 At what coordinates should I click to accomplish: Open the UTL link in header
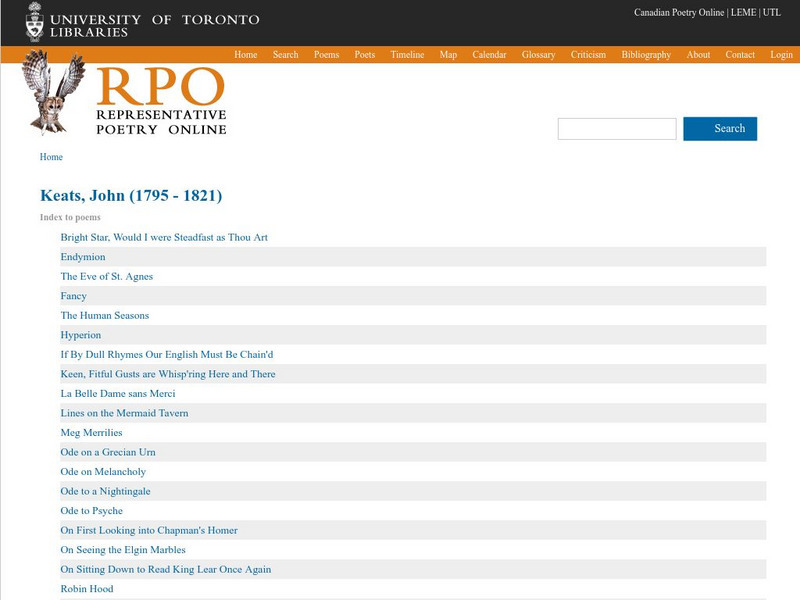tap(771, 12)
